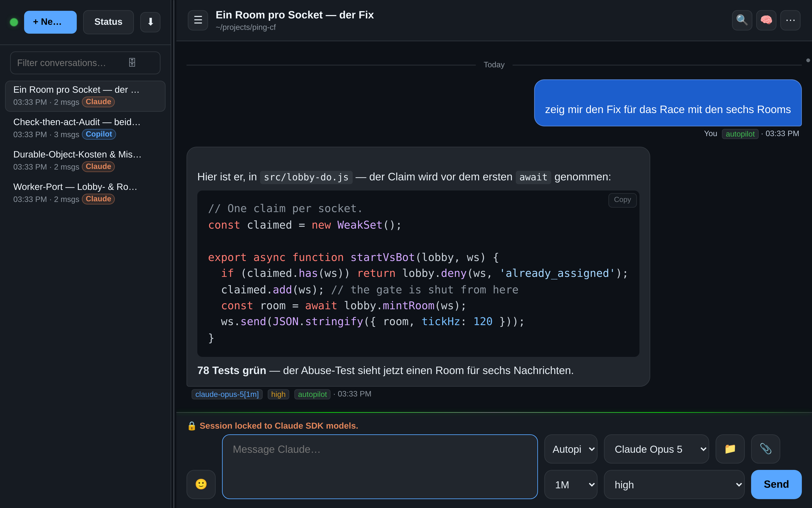Click inline code await in reply
This screenshot has width=812, height=508.
pyautogui.click(x=533, y=177)
